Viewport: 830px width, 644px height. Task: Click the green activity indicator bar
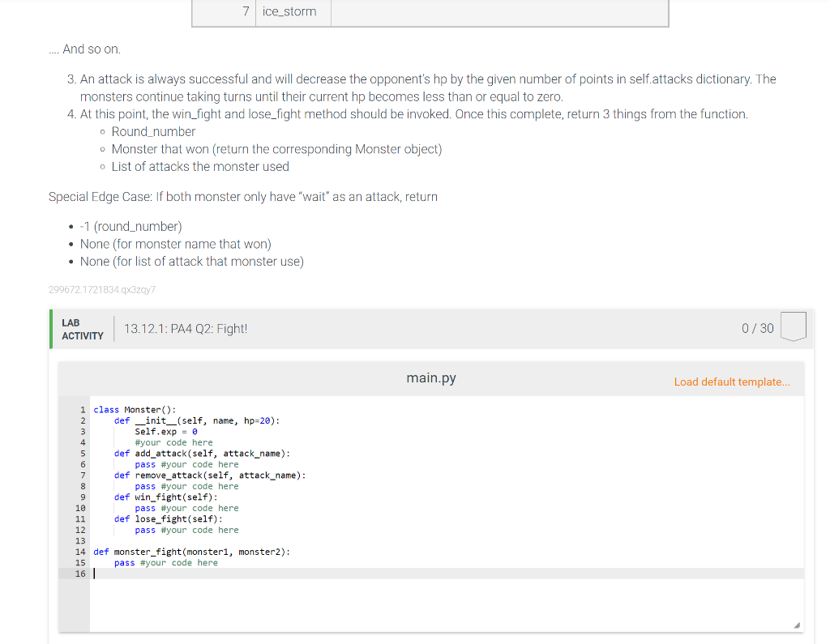52,328
